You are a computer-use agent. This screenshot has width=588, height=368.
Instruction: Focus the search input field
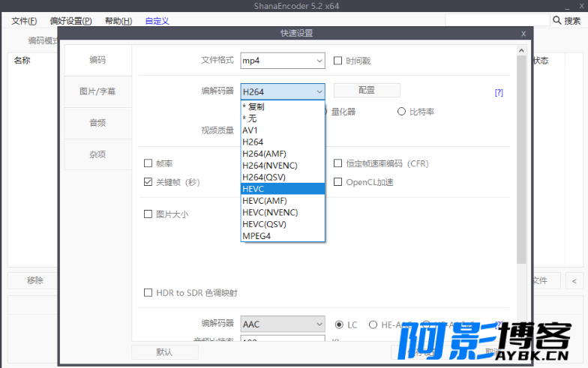pyautogui.click(x=497, y=19)
